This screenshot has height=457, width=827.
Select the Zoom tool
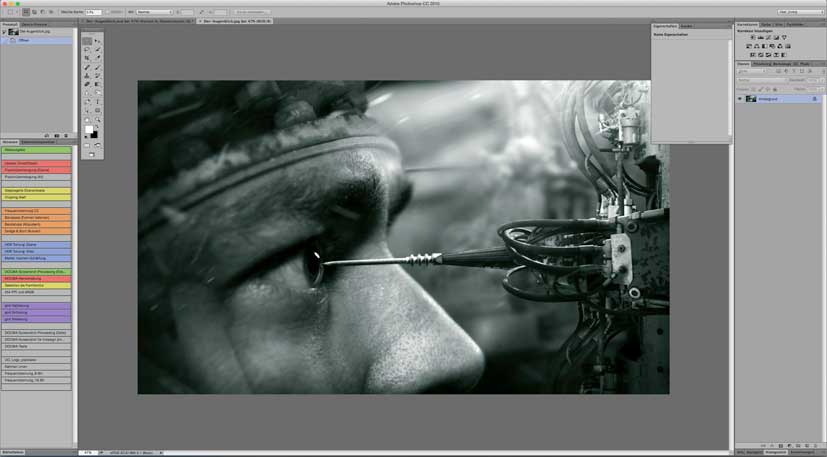coord(98,120)
